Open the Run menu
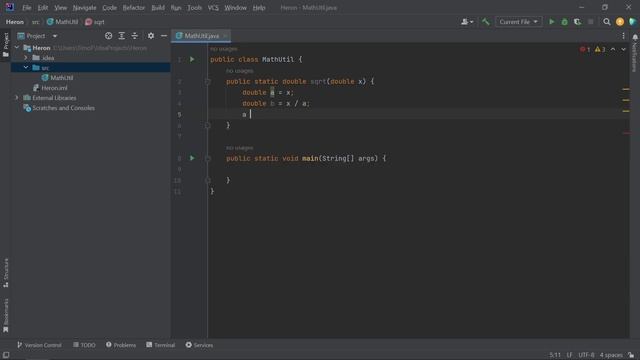Screen dimensions: 640x360 tap(176, 8)
